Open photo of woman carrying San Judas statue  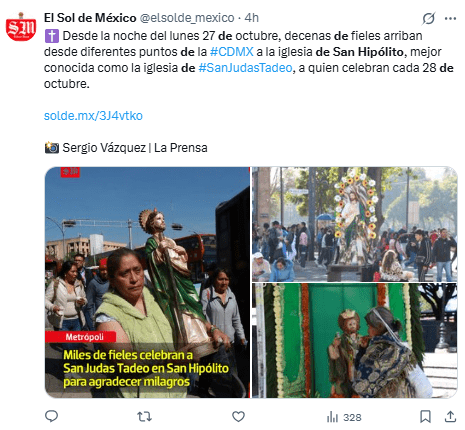point(147,282)
